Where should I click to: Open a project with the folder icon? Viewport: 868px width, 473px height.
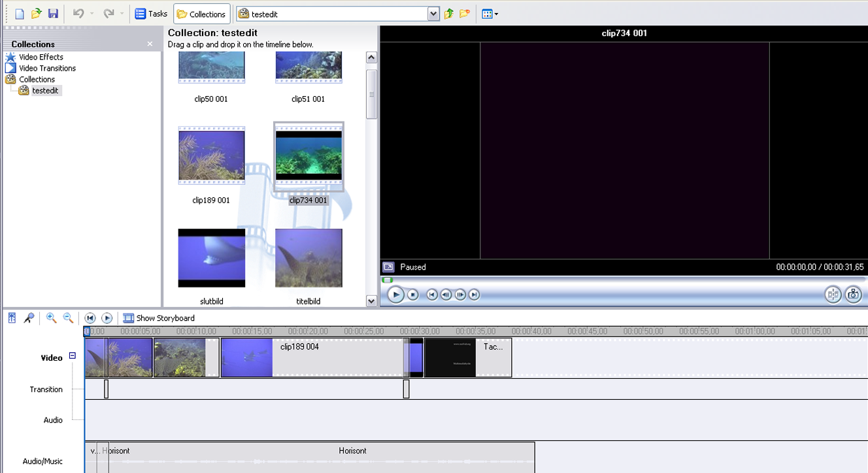(37, 14)
